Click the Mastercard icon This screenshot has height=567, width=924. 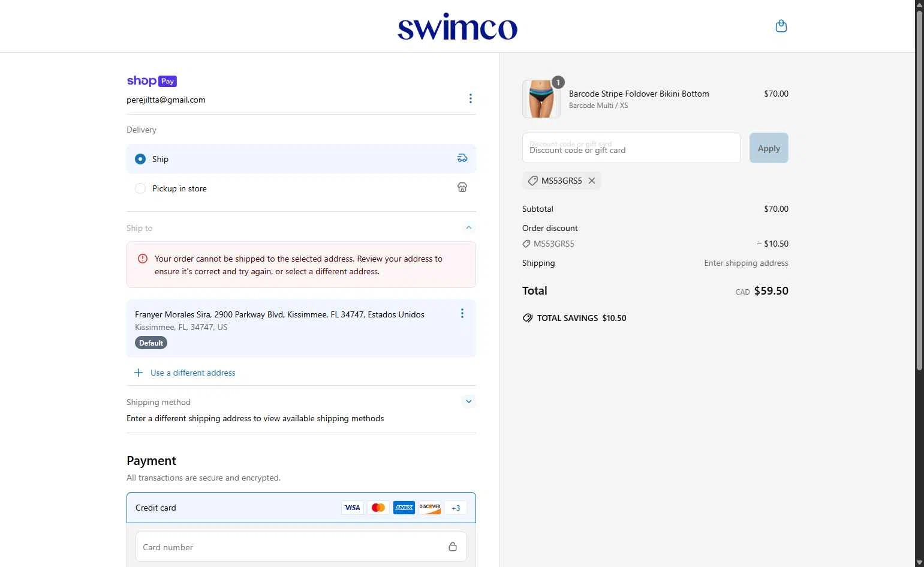pyautogui.click(x=378, y=508)
